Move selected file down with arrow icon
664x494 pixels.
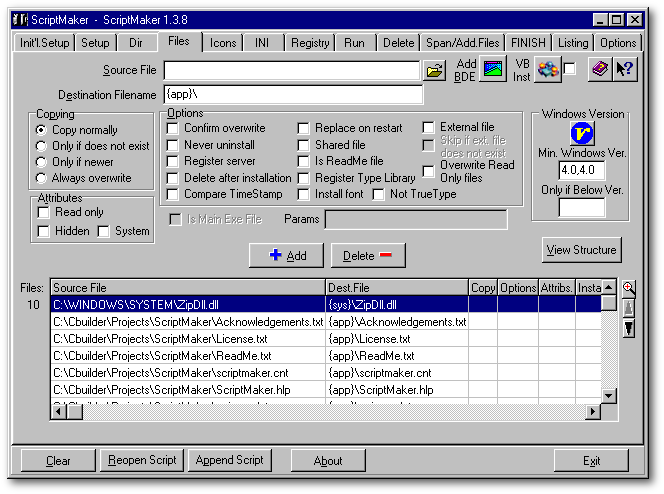coord(628,328)
